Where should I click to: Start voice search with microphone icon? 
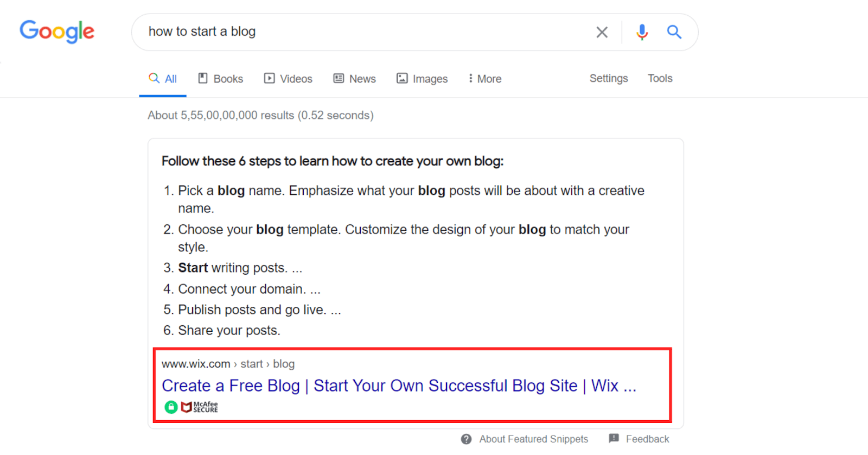[x=642, y=32]
